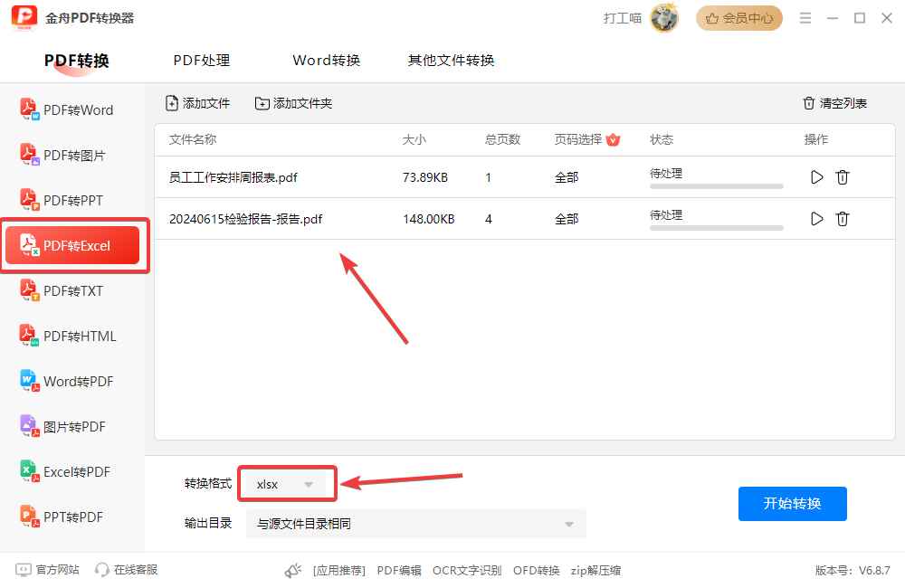Expand the 输出目录 dropdown
Screen dimensions: 905x588
416,524
